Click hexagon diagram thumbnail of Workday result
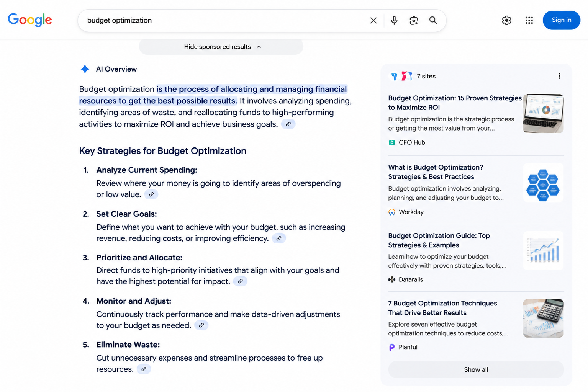This screenshot has width=588, height=392. click(543, 183)
